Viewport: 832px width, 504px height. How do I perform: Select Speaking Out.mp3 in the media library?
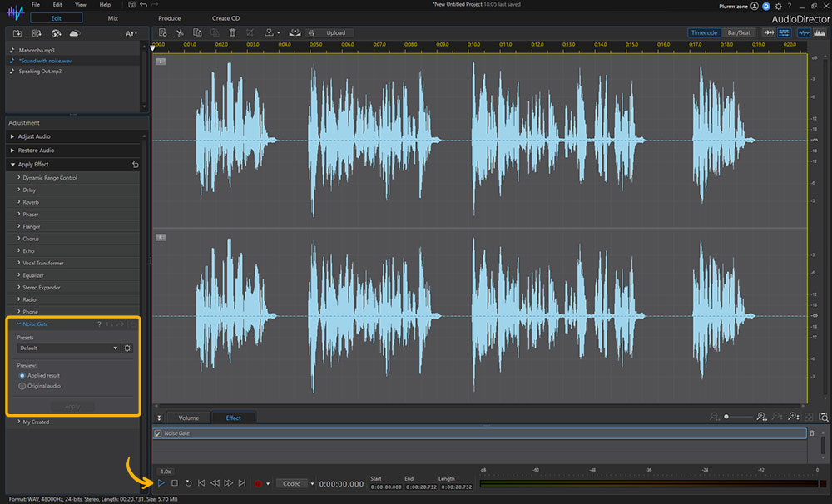pos(40,72)
